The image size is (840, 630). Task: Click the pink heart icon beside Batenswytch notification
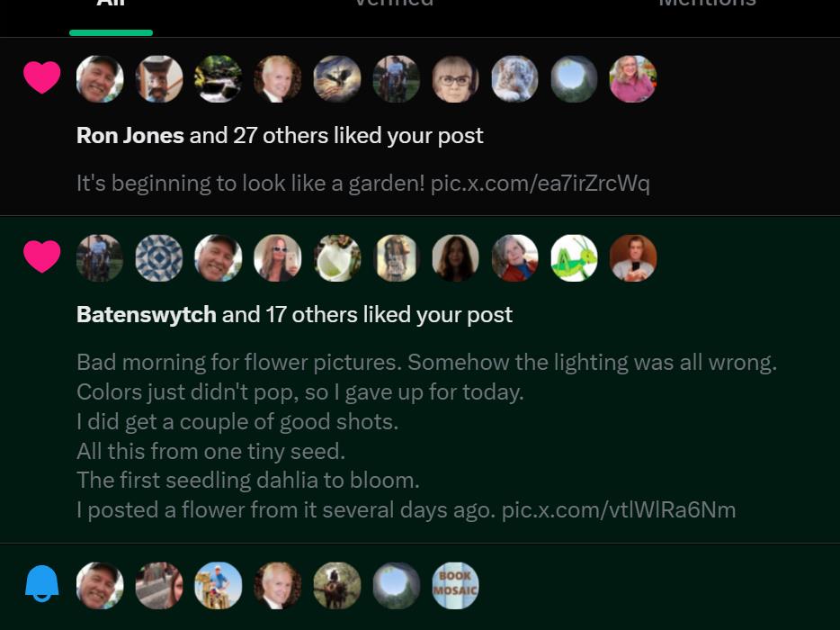(x=41, y=256)
